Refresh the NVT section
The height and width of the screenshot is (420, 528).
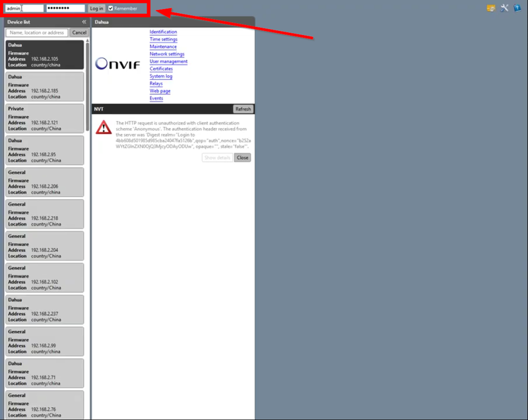click(243, 109)
